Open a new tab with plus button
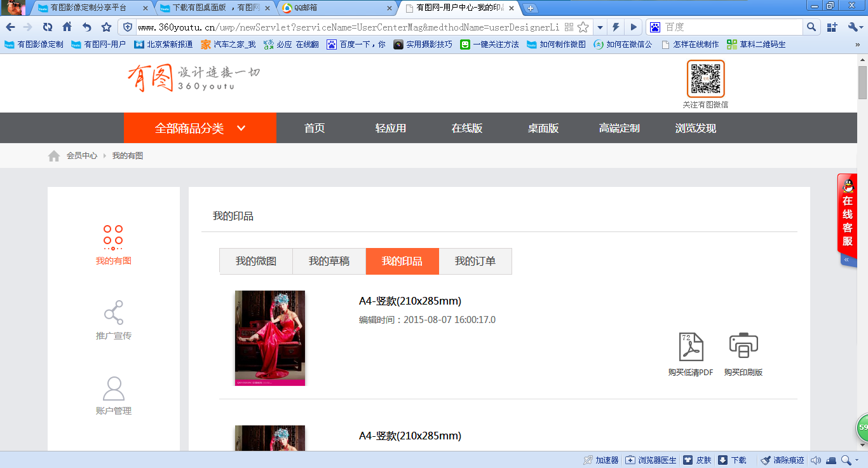This screenshot has height=468, width=868. [531, 8]
